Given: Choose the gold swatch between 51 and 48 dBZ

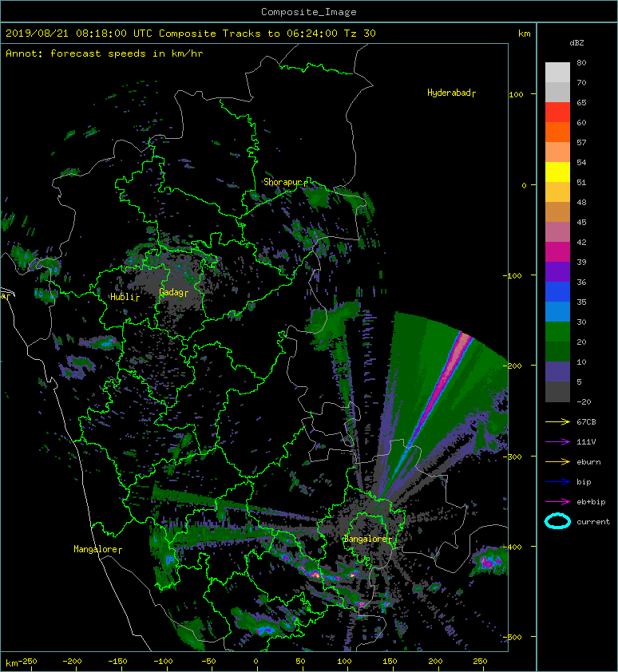Looking at the screenshot, I should pyautogui.click(x=557, y=192).
